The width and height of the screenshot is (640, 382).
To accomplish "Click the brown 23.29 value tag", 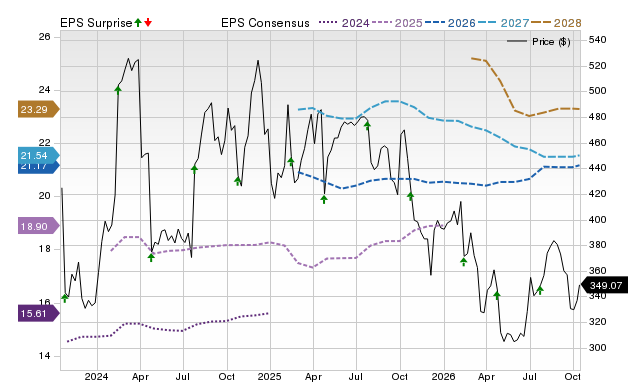I will pyautogui.click(x=38, y=109).
